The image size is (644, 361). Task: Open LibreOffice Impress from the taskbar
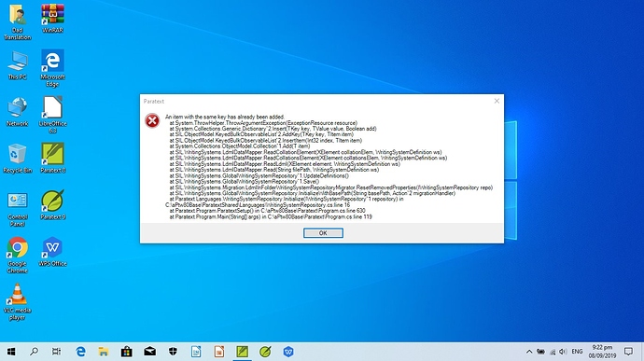tap(219, 352)
